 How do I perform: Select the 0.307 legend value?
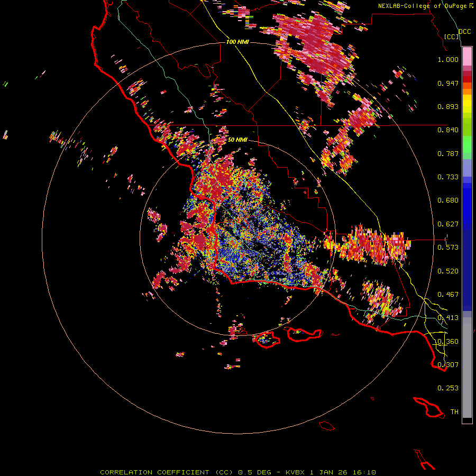[x=448, y=364]
